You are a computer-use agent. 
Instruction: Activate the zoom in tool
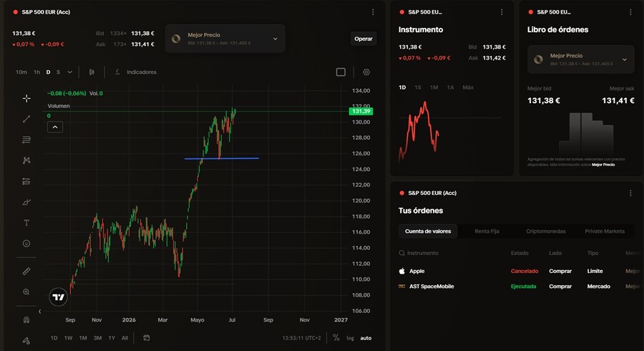coord(26,292)
